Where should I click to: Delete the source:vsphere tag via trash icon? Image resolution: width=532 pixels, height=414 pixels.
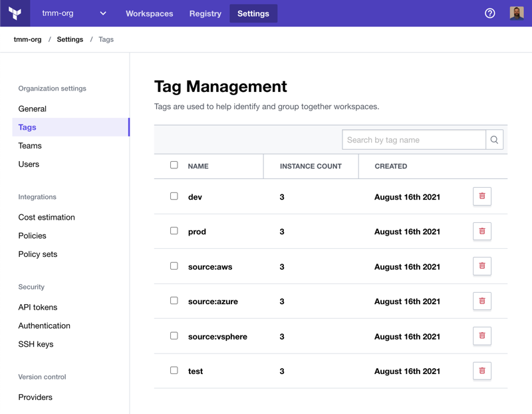481,336
